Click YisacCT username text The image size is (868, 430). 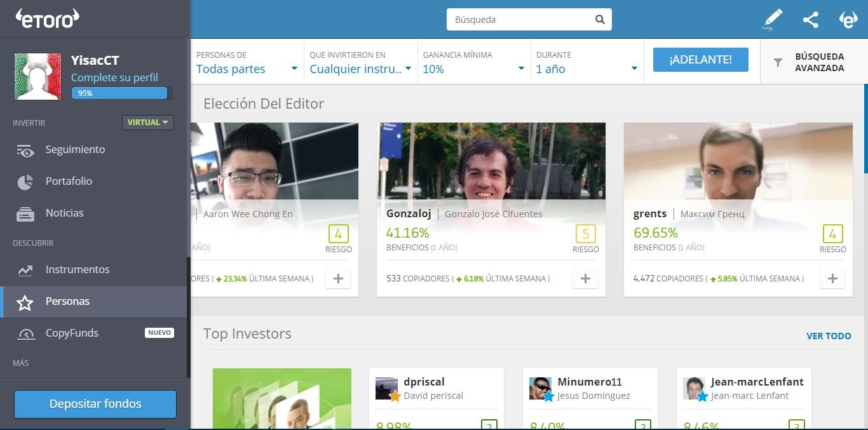95,61
